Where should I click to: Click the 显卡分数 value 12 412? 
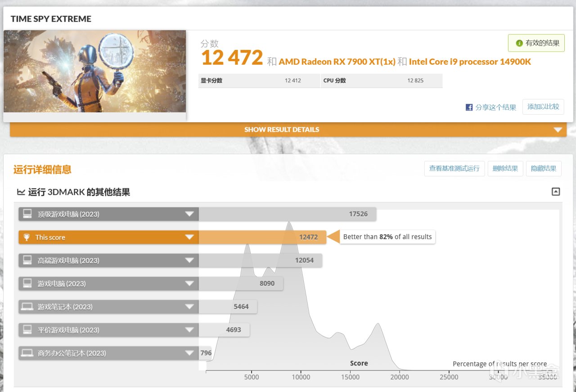(x=293, y=80)
